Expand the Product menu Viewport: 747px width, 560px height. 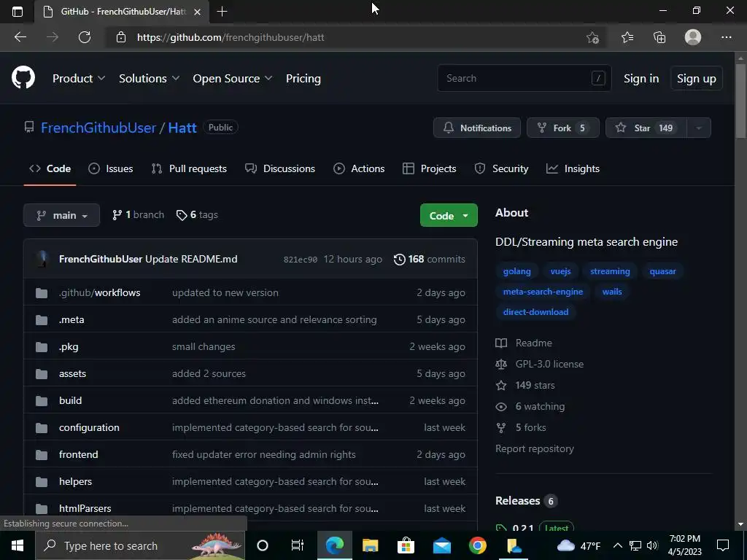click(x=79, y=79)
